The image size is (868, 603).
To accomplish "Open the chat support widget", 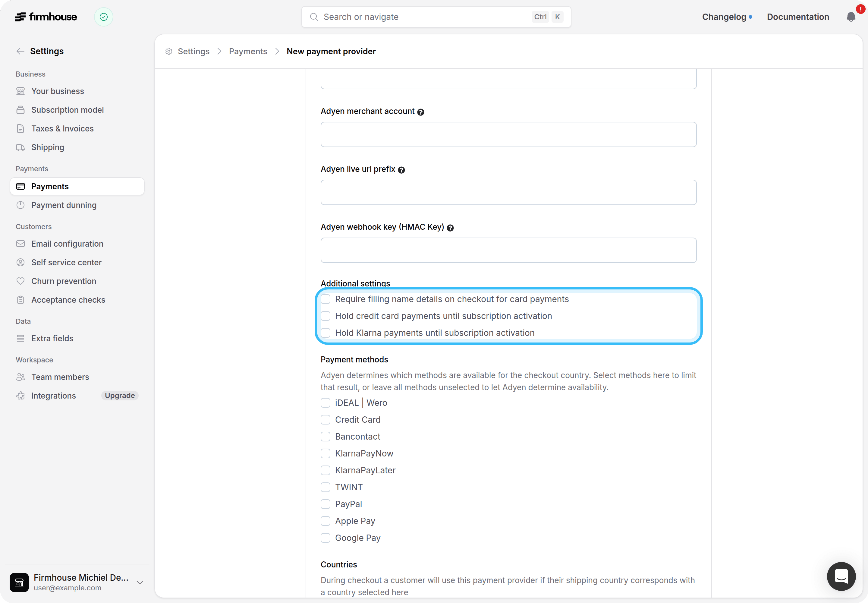I will pyautogui.click(x=841, y=576).
